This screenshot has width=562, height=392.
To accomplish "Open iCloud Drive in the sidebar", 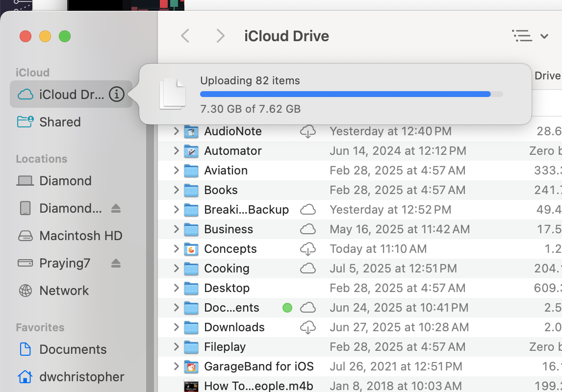I will pos(71,94).
